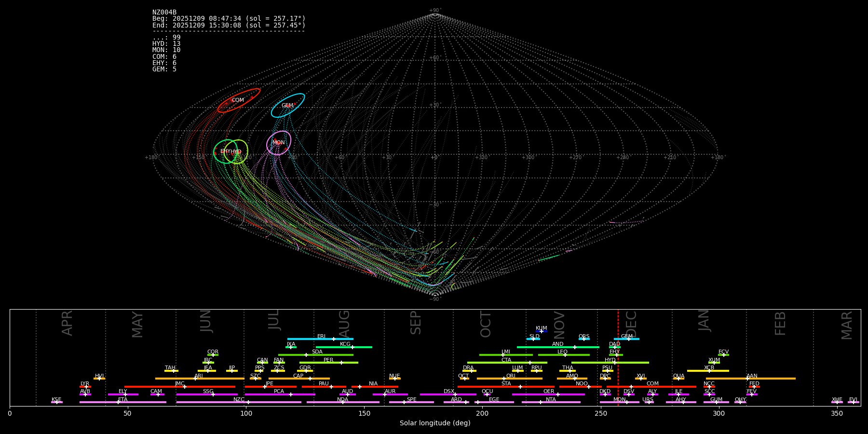
Task: Click the SDA shower label in the timeline
Action: (317, 352)
